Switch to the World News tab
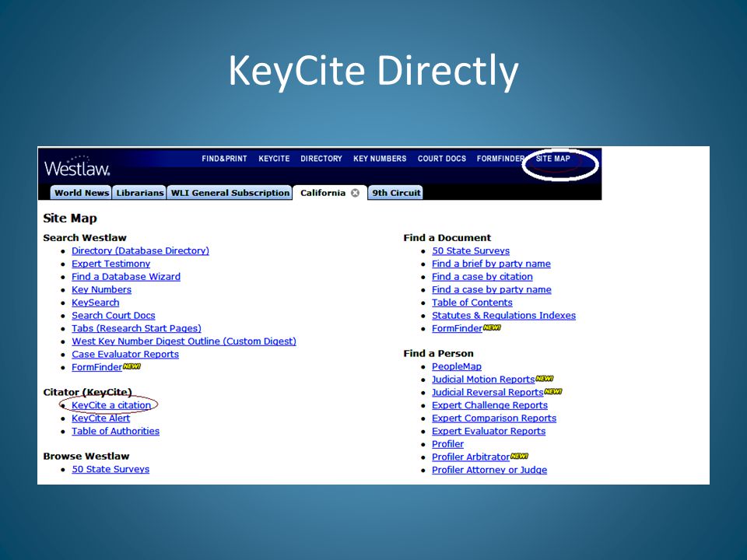747x560 pixels. pyautogui.click(x=81, y=193)
